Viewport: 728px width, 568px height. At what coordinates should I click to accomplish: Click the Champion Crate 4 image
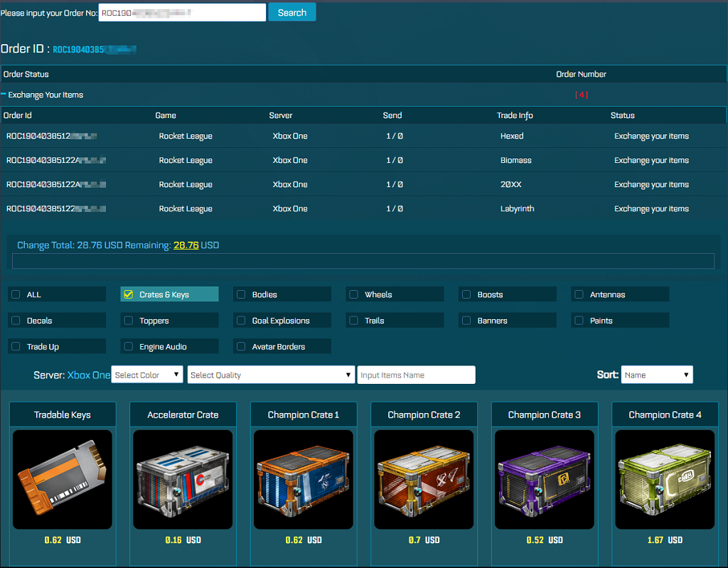(665, 479)
